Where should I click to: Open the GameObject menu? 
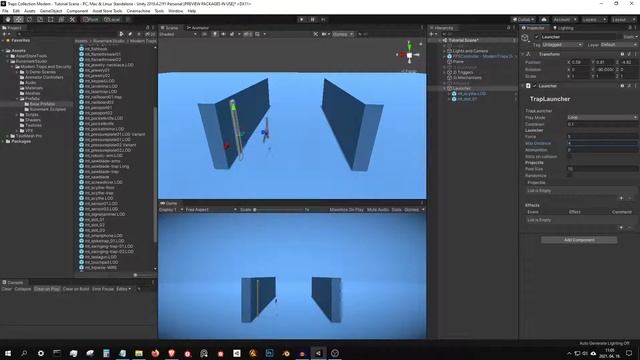point(51,11)
